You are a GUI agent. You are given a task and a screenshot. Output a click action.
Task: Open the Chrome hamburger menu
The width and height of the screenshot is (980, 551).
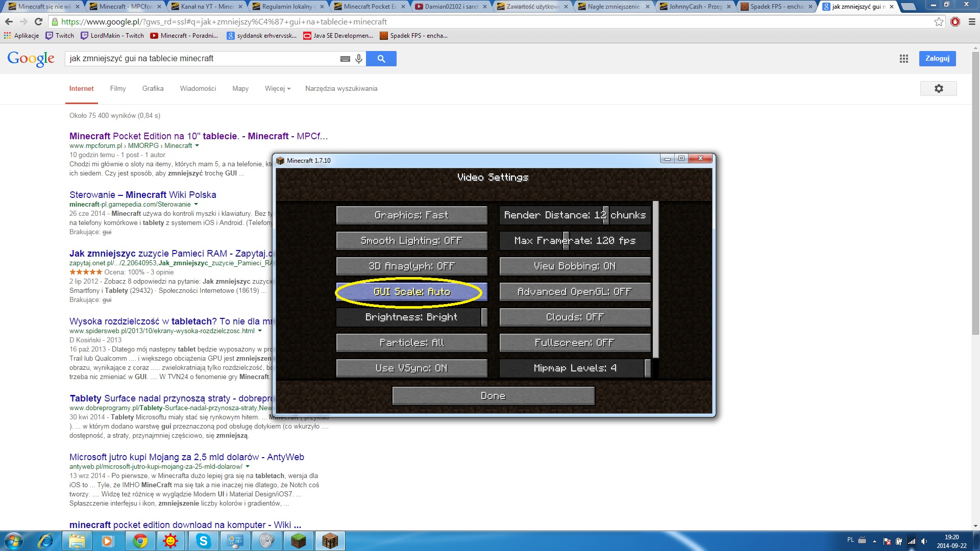click(x=972, y=22)
